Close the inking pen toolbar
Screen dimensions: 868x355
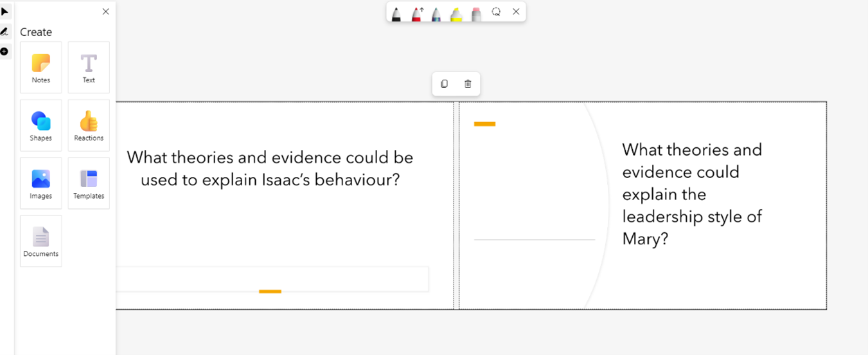tap(516, 12)
